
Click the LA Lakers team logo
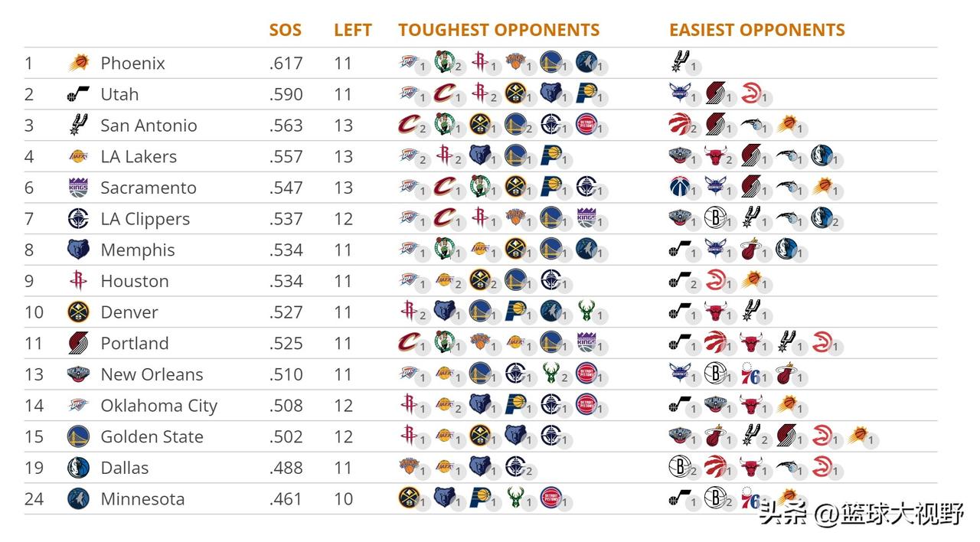click(78, 157)
